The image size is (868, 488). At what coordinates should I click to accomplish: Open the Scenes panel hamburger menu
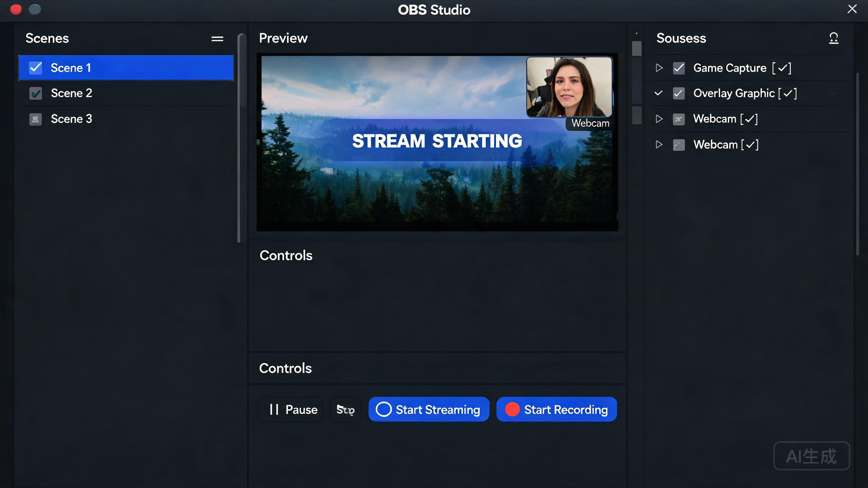pyautogui.click(x=217, y=39)
